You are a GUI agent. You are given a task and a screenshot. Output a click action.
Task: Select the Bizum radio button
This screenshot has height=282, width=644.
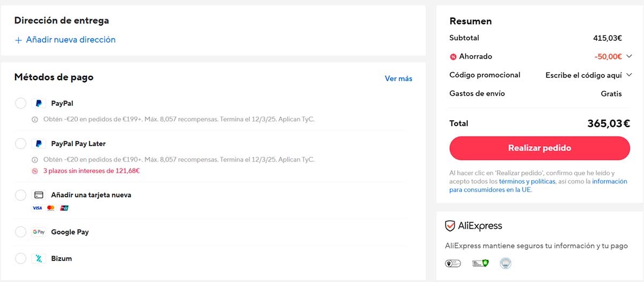click(20, 258)
